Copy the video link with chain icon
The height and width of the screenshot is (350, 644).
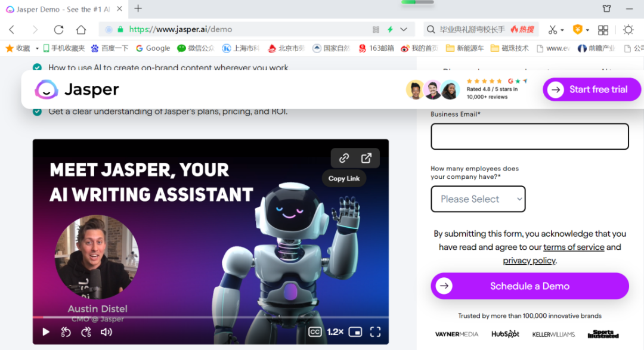[x=344, y=158]
